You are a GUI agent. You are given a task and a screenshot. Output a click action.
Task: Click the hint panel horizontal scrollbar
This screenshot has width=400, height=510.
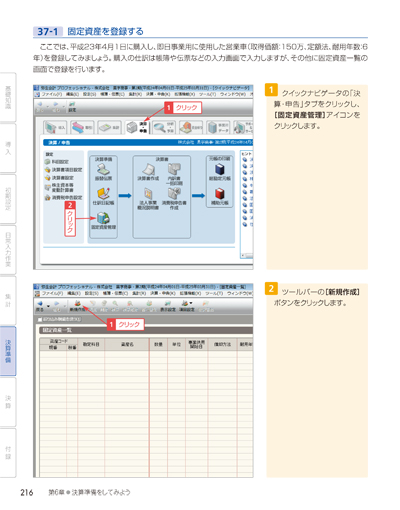pos(247,256)
